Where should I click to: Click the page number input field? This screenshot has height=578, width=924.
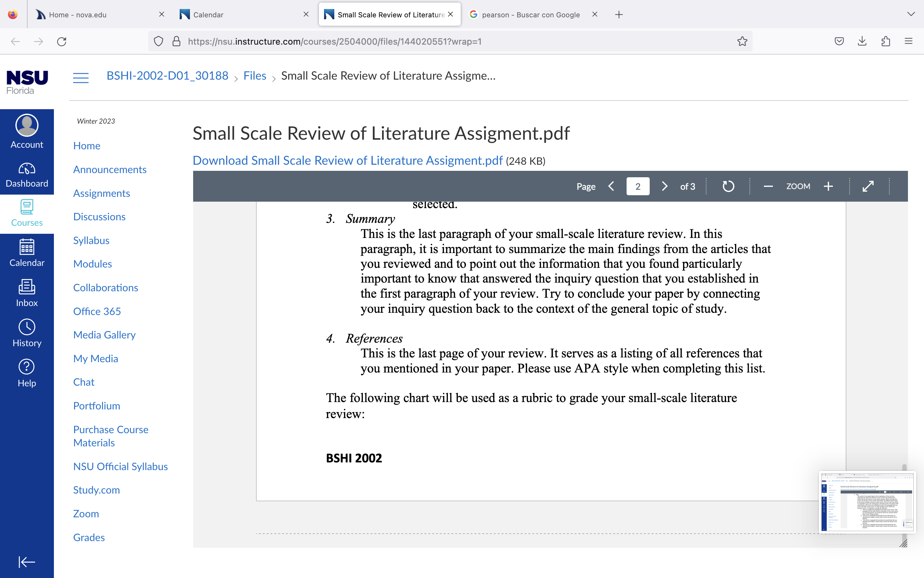pos(637,186)
